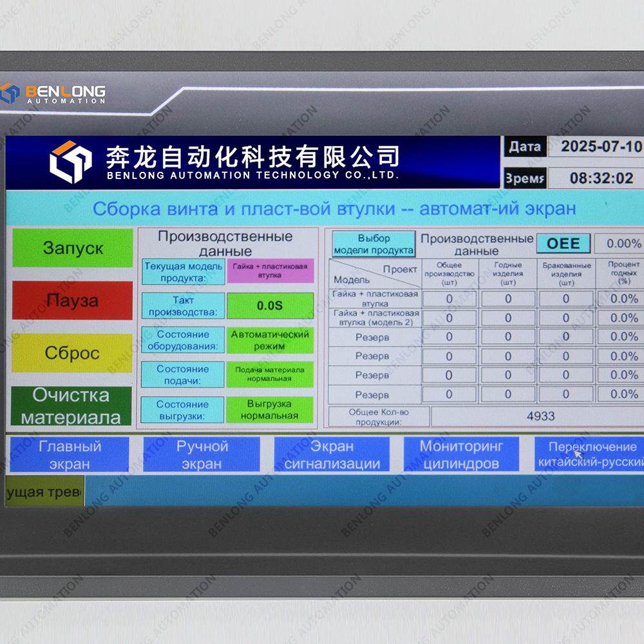Click the Выгрузка нормальная status indicator
This screenshot has height=644, width=644.
270,410
